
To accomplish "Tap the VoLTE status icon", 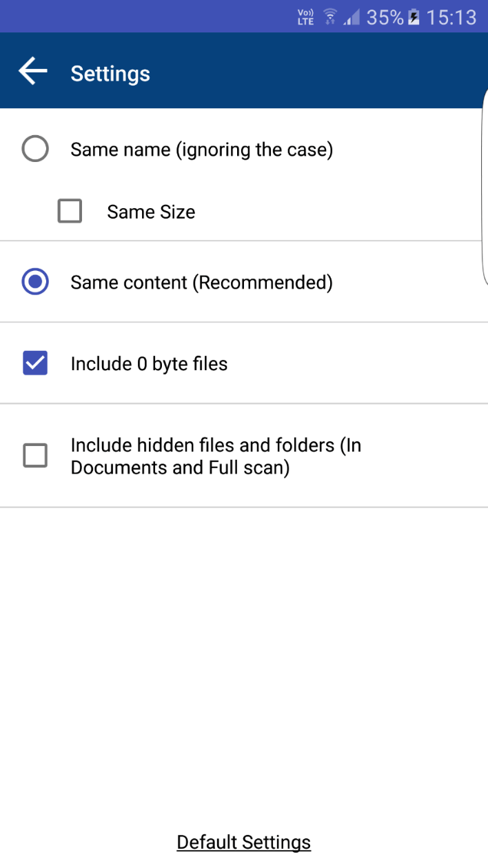I will pyautogui.click(x=305, y=17).
